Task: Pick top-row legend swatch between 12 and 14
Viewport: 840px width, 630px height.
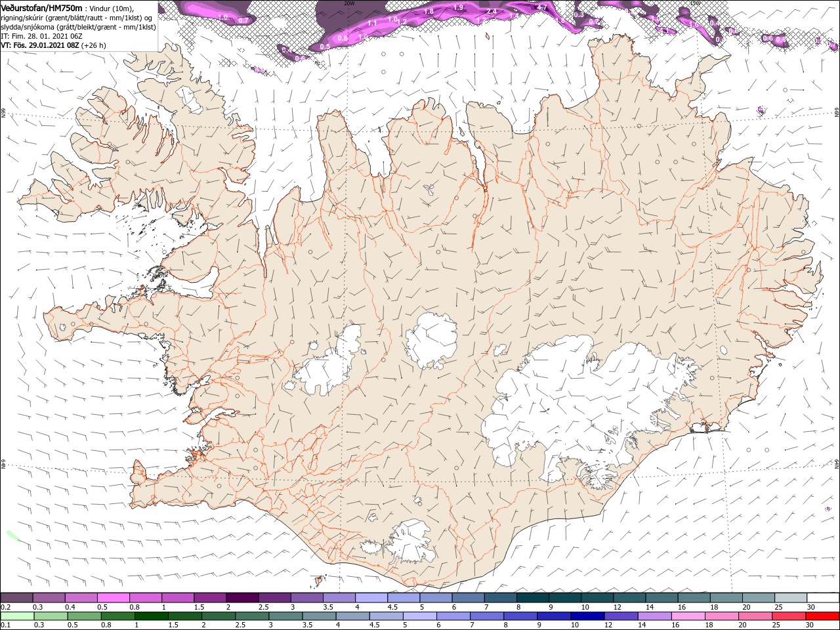Action: 630,597
